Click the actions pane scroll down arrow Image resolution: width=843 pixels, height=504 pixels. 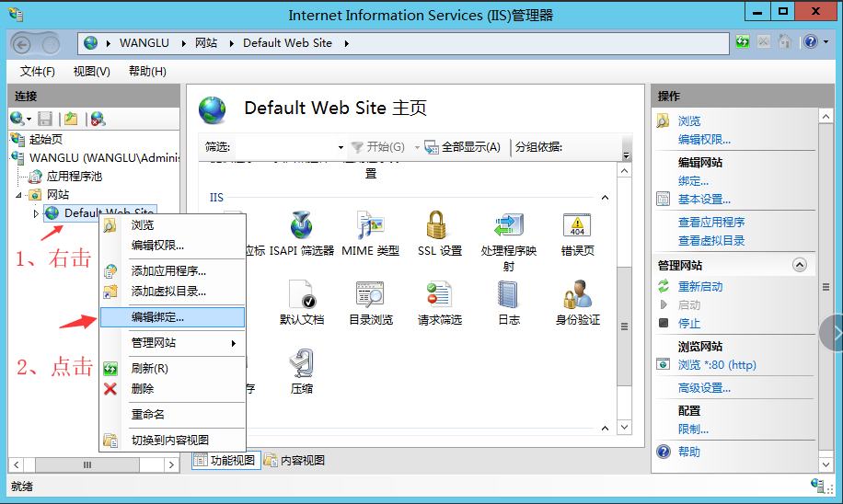826,464
